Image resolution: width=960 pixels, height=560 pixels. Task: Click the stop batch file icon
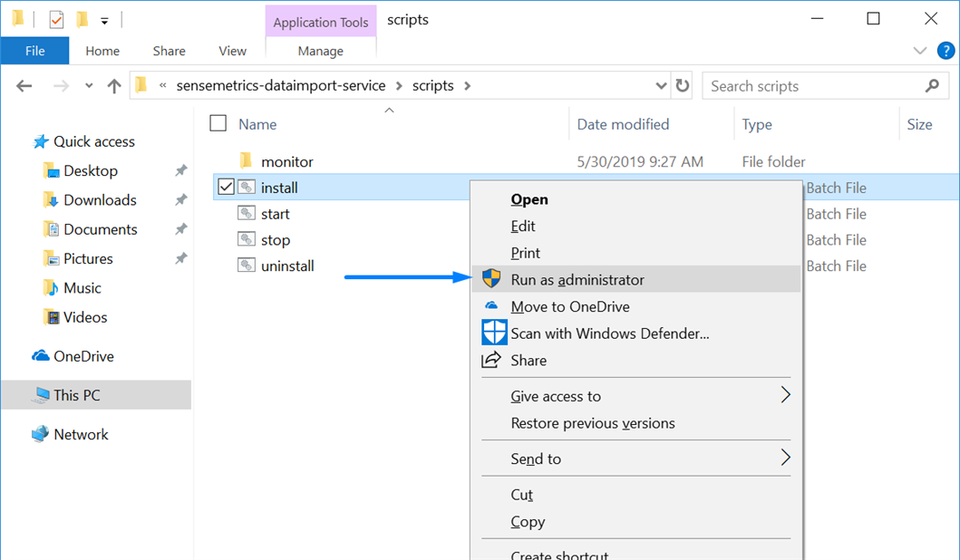(x=246, y=239)
